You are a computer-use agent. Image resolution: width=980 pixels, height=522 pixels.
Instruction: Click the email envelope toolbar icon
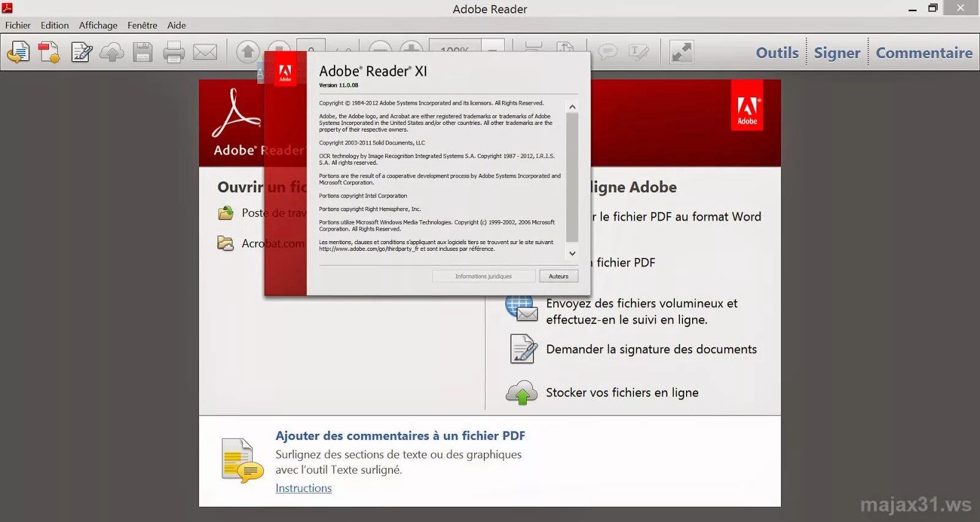pyautogui.click(x=205, y=53)
